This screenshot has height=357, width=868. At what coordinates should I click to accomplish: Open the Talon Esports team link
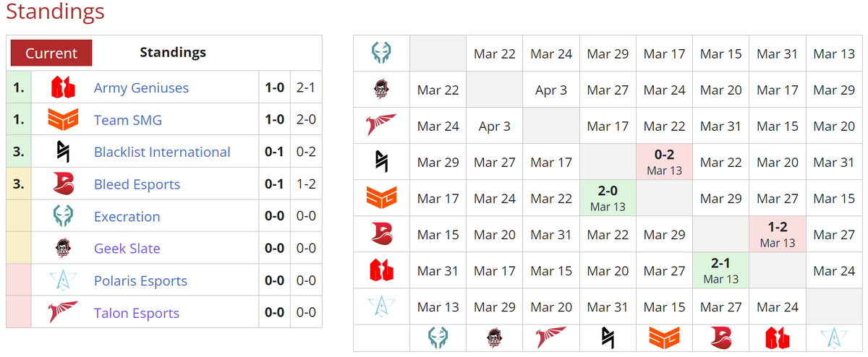pos(137,313)
